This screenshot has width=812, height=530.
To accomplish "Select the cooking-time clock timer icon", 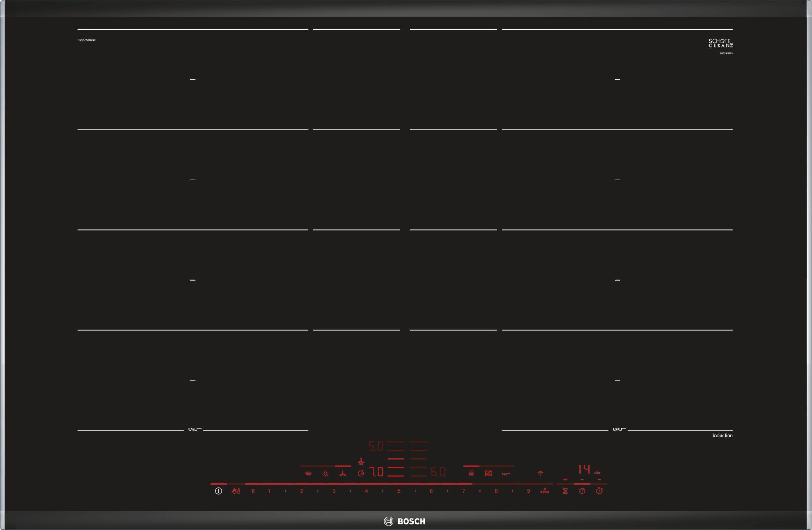I will (x=582, y=491).
